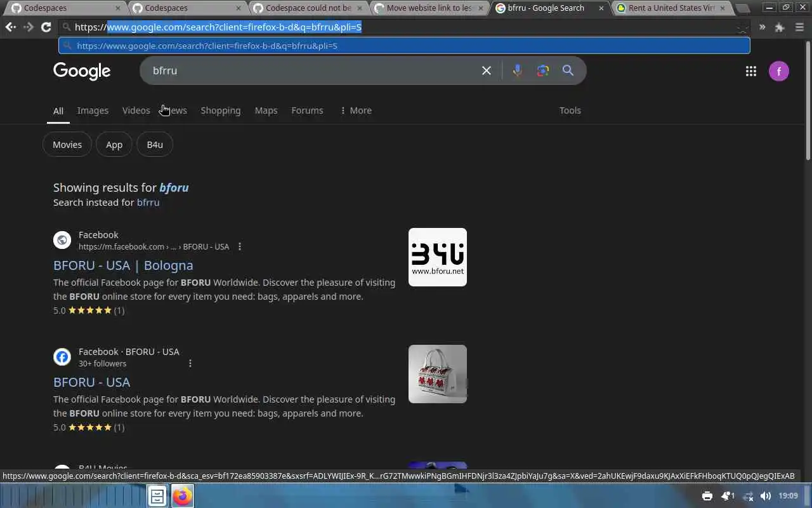This screenshot has width=812, height=508.
Task: Open the printer tray icon
Action: pyautogui.click(x=707, y=496)
